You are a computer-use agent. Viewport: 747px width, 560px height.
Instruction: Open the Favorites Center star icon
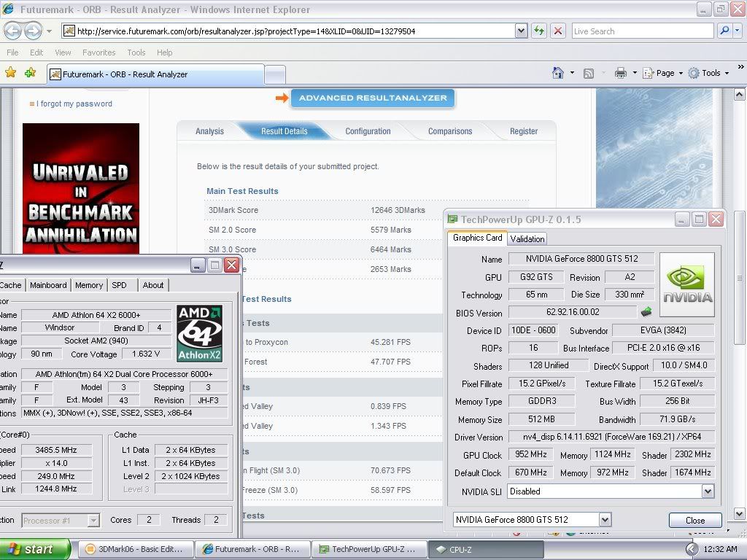[11, 73]
